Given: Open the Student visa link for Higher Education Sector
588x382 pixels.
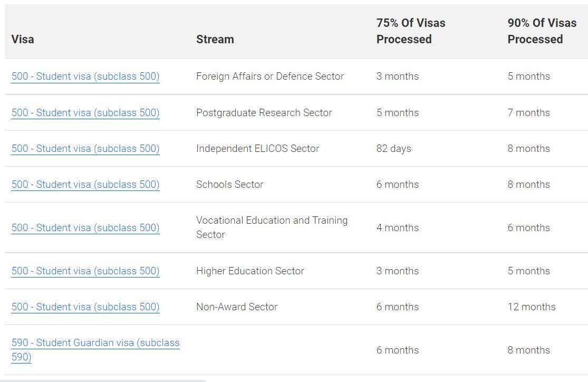Looking at the screenshot, I should pos(85,271).
